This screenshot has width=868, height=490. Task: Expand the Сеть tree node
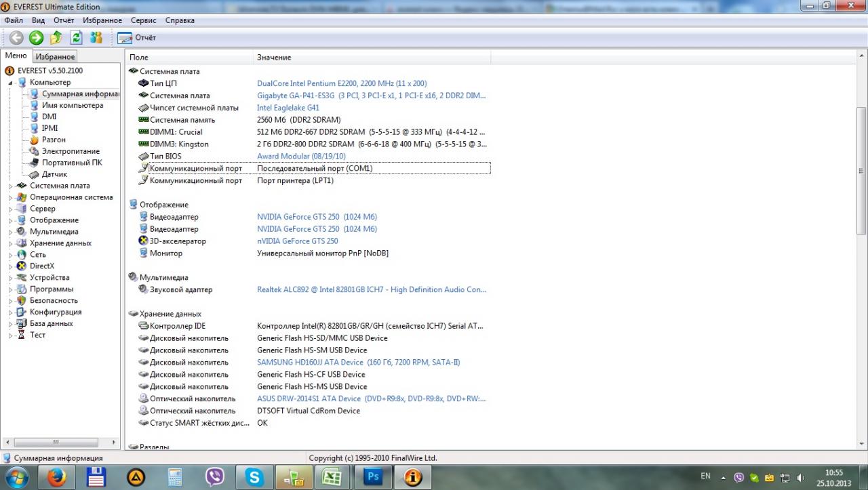pyautogui.click(x=11, y=255)
